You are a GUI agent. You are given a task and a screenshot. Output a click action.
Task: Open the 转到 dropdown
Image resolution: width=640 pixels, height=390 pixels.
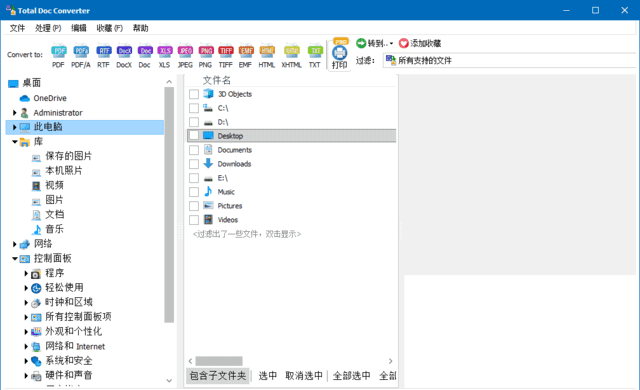tap(375, 43)
